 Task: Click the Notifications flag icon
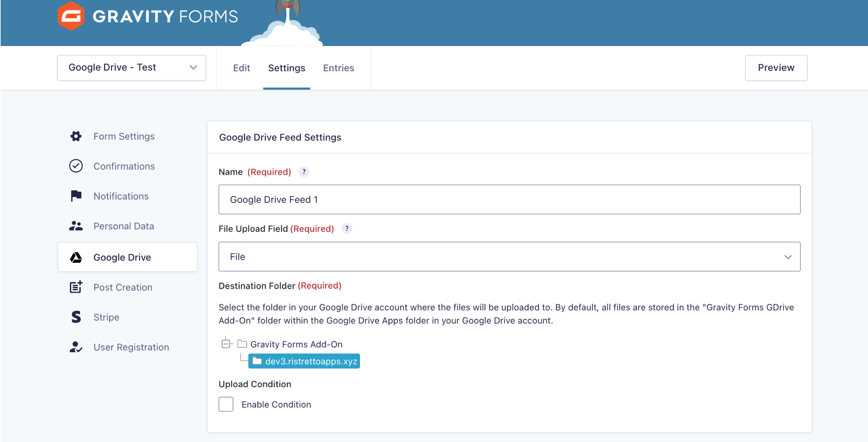pos(76,196)
